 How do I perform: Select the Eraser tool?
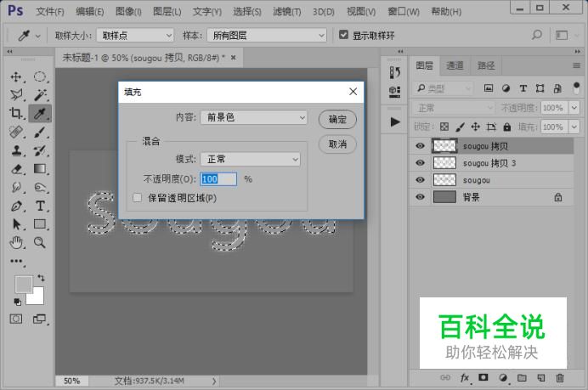tap(16, 169)
